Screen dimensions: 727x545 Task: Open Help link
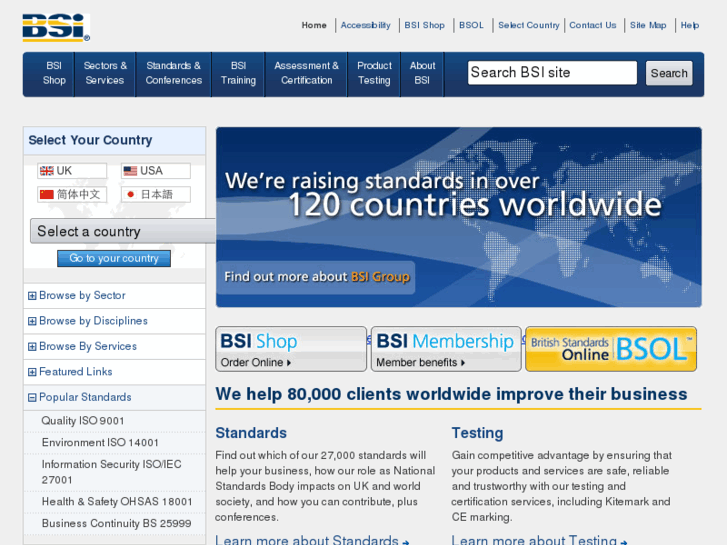click(689, 26)
